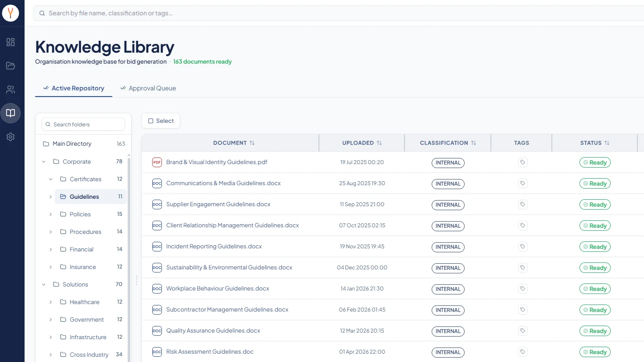Select the Guidelines folder
644x362 pixels.
(x=91, y=197)
